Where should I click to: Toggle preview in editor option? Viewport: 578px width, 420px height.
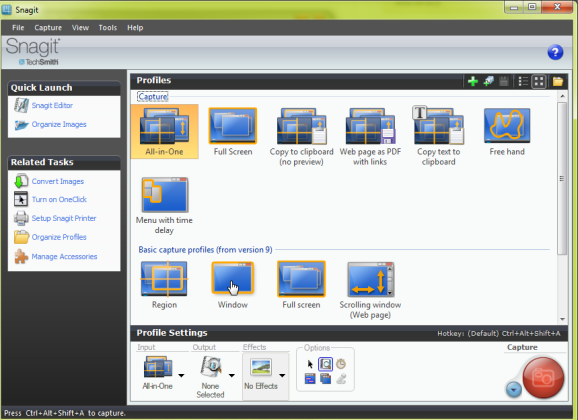pyautogui.click(x=325, y=364)
